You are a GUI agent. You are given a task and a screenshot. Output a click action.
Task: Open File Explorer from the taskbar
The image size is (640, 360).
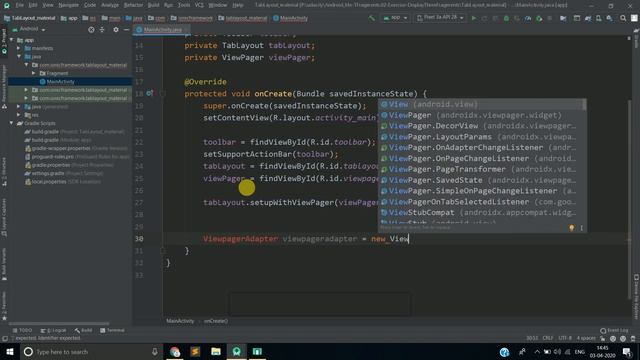pos(216,351)
